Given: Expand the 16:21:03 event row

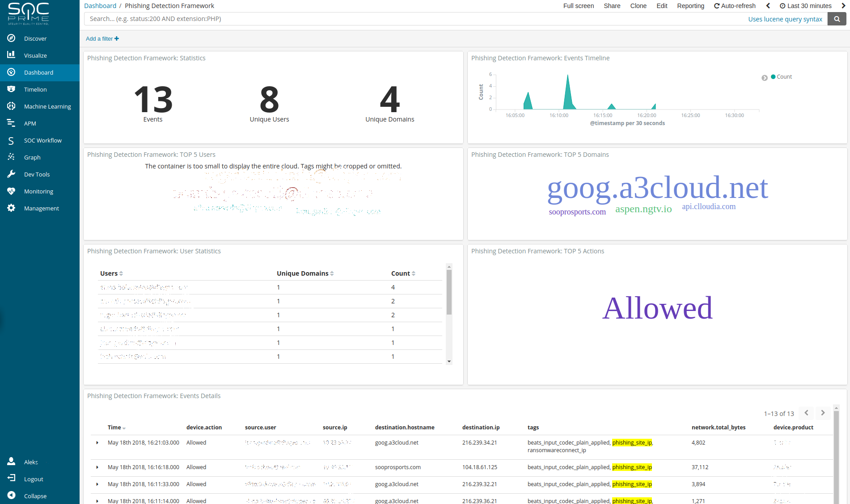Looking at the screenshot, I should (x=97, y=443).
